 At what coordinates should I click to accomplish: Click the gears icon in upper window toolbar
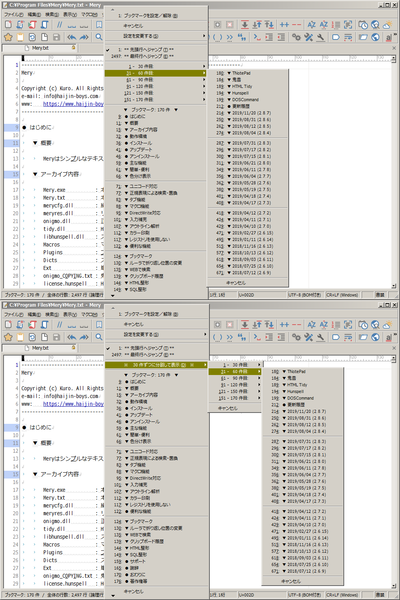point(296,37)
